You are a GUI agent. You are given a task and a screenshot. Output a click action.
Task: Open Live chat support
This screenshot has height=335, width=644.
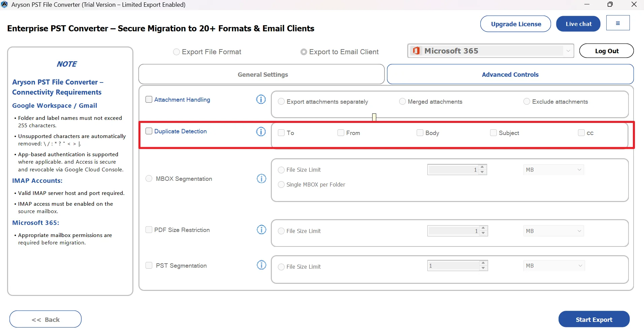[578, 24]
